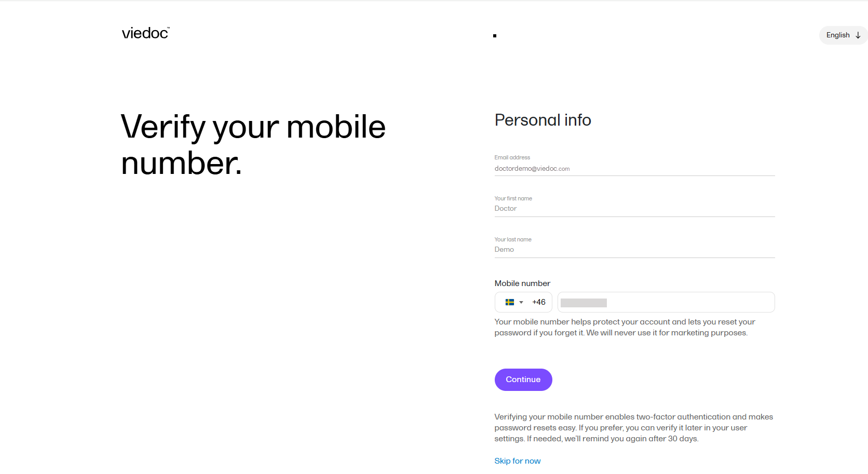This screenshot has height=474, width=868.
Task: Click the Skip for now link
Action: (517, 461)
